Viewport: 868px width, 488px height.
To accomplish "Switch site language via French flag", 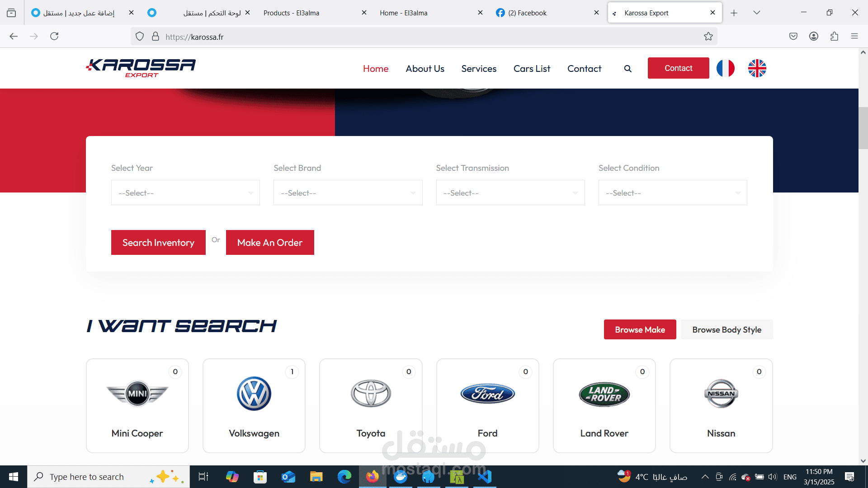I will point(725,68).
